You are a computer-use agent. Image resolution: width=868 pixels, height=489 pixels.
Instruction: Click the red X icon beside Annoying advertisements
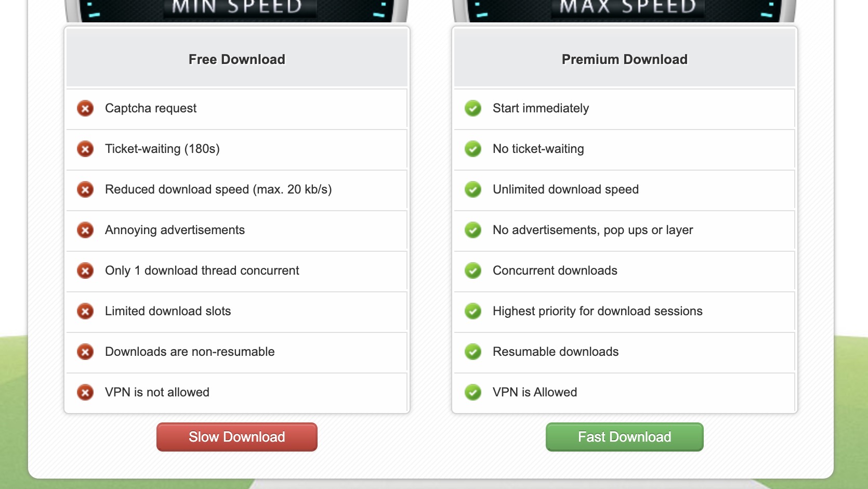85,230
